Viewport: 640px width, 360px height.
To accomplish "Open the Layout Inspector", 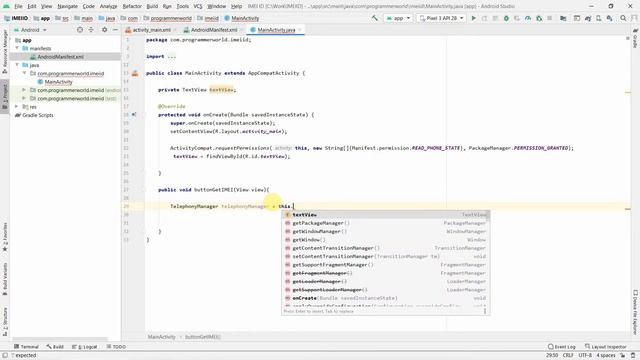I will 605,347.
